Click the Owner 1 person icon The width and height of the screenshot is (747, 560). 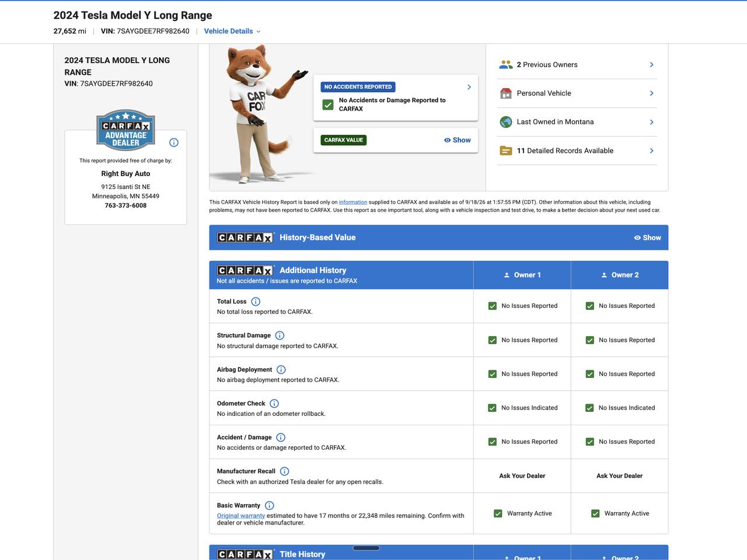click(507, 275)
